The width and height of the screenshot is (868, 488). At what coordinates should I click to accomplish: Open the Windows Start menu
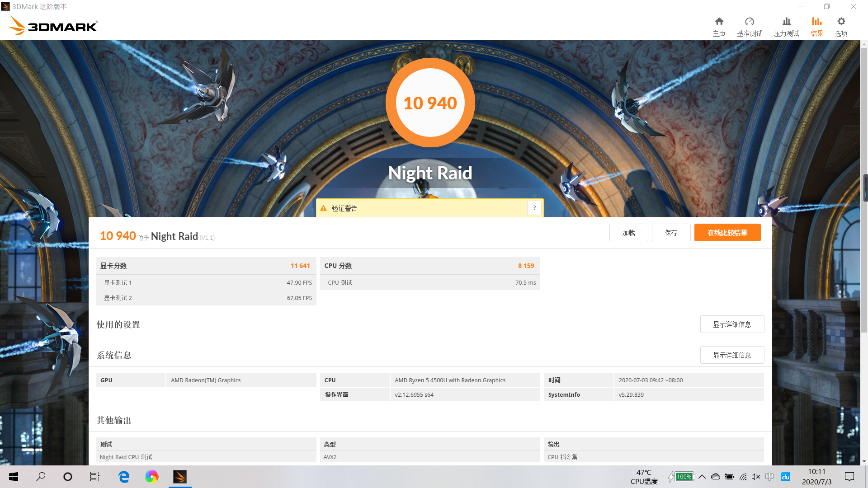[14, 477]
